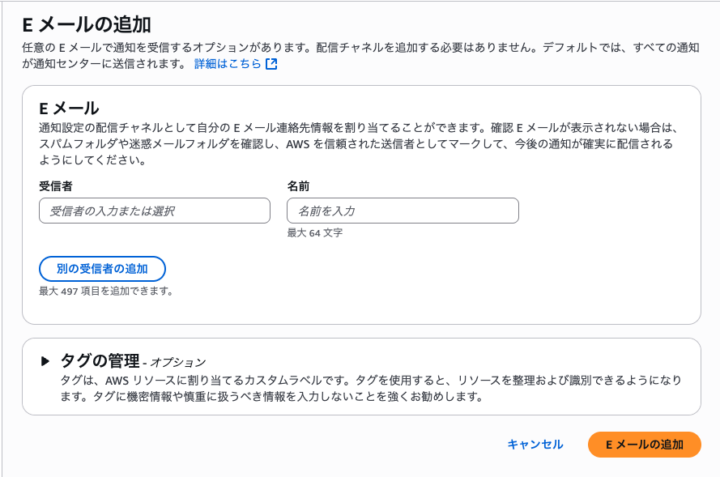Click the 最大 64 文字 hint text
The image size is (720, 477).
click(x=315, y=233)
